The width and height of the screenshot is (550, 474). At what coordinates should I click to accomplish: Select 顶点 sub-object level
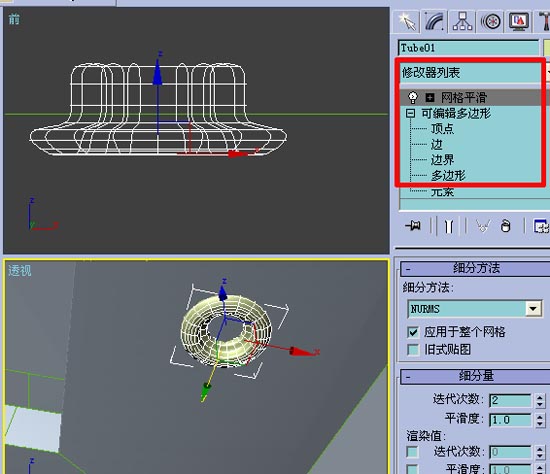tap(442, 129)
